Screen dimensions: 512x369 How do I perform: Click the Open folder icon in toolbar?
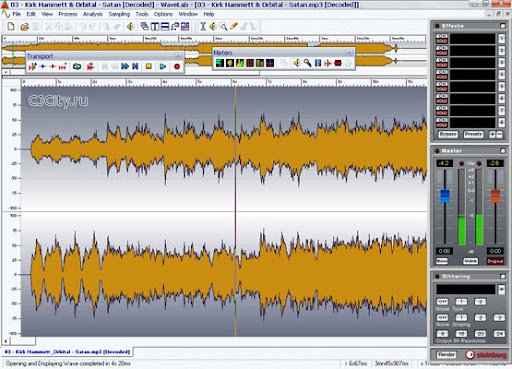click(24, 27)
